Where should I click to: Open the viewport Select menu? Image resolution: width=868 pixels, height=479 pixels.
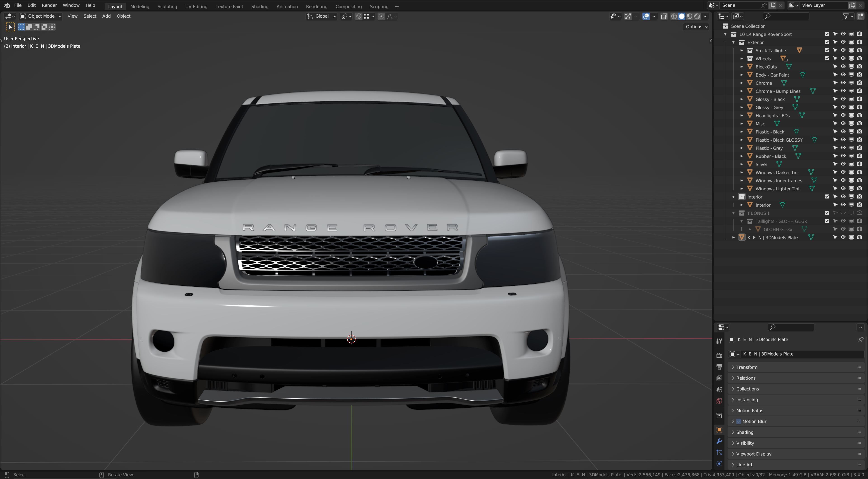pos(90,16)
